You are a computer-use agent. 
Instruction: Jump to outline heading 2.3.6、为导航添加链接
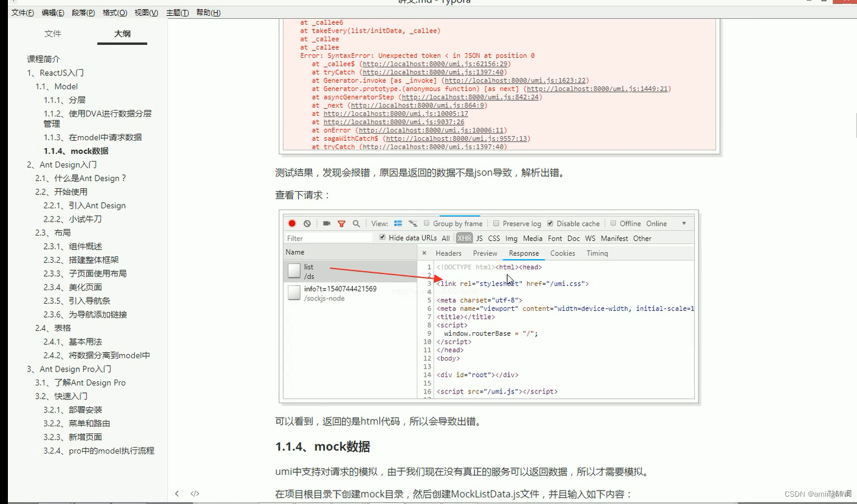(85, 315)
